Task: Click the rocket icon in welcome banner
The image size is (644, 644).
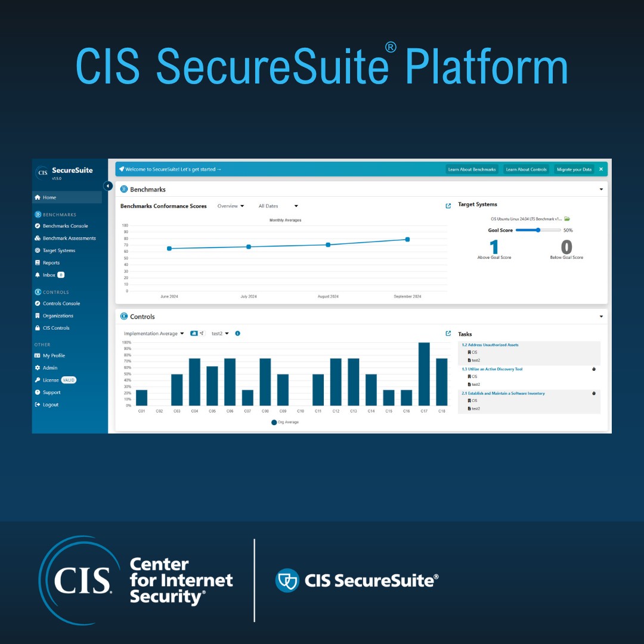Action: pos(122,169)
